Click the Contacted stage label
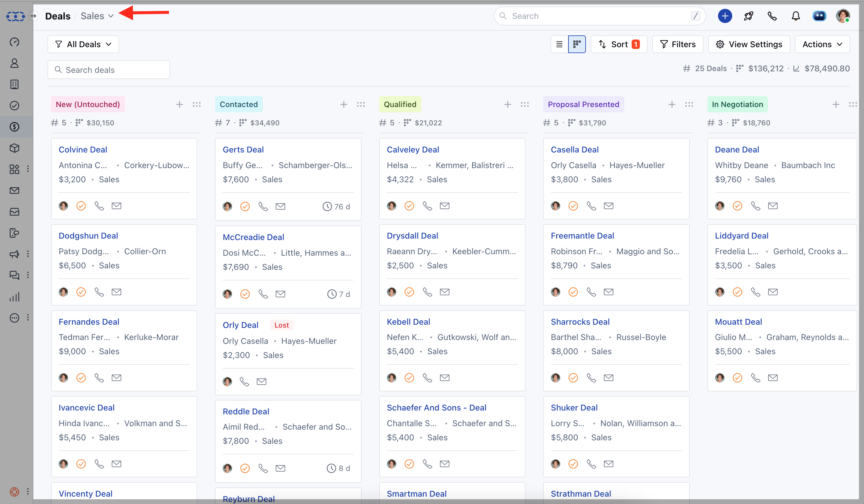 (239, 104)
